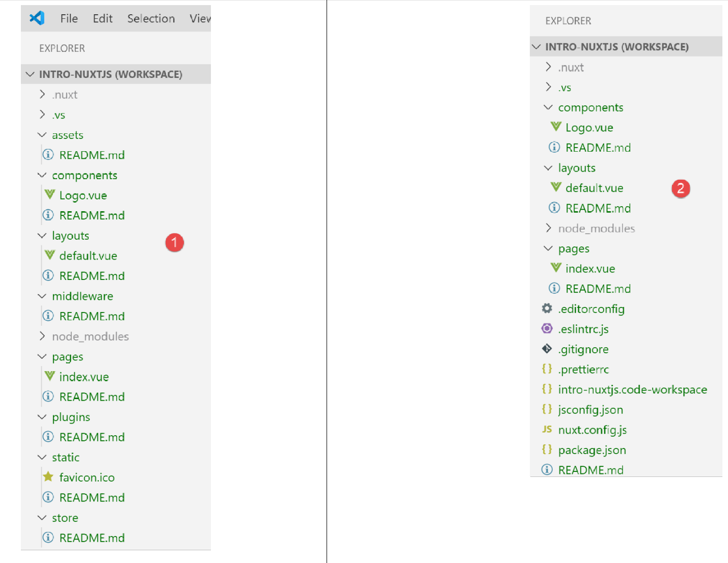Click the git diamond icon beside .gitignore
Screen dimensions: 728x563
[547, 349]
